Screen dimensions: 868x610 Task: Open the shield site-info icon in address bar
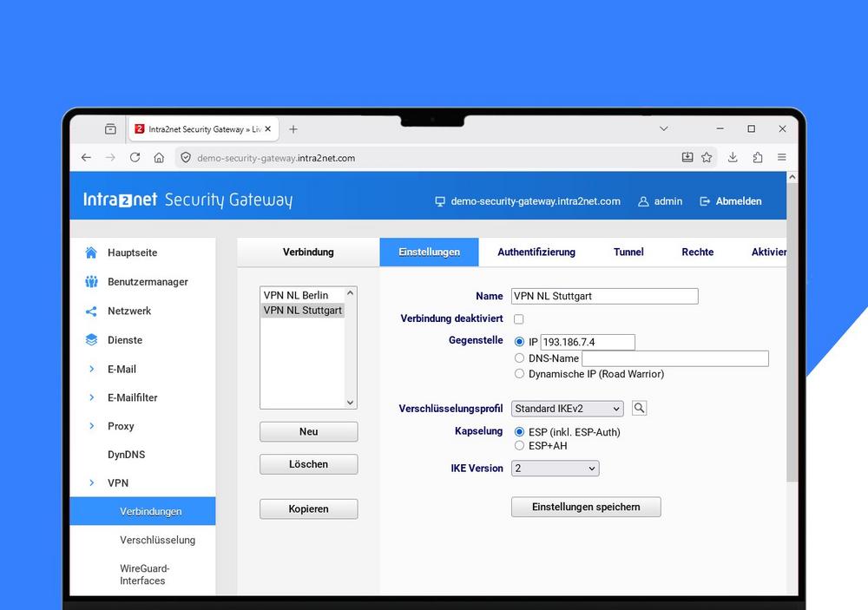(x=186, y=158)
